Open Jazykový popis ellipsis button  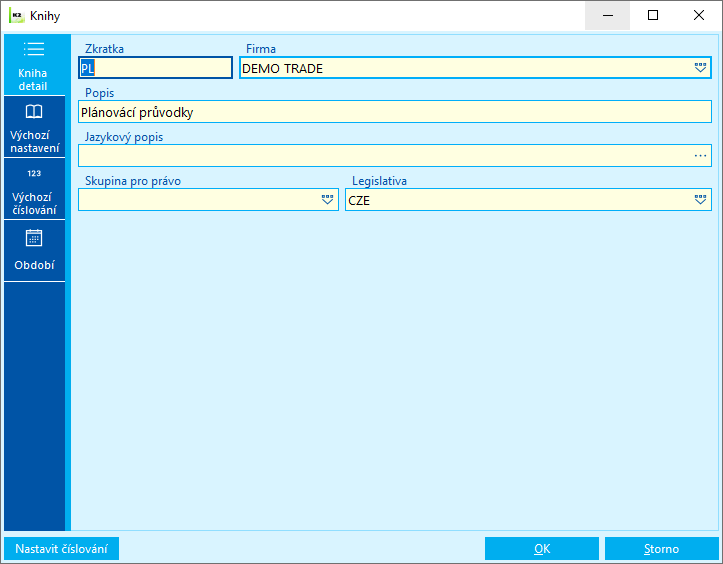point(700,156)
